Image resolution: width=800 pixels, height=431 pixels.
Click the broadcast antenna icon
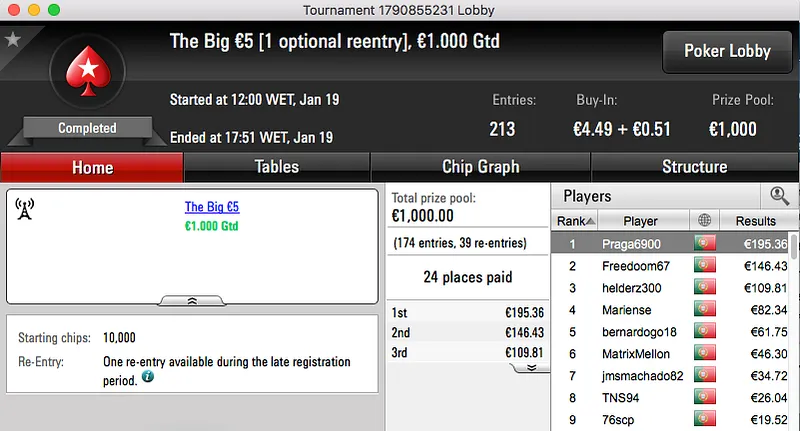click(26, 208)
